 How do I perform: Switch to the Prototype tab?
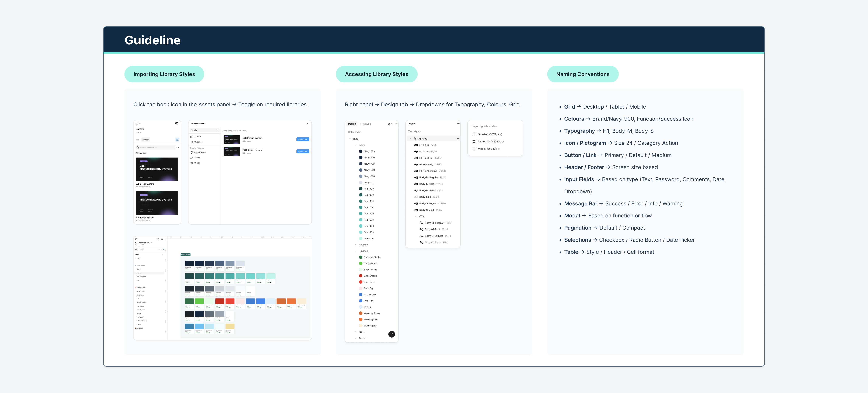(x=366, y=124)
